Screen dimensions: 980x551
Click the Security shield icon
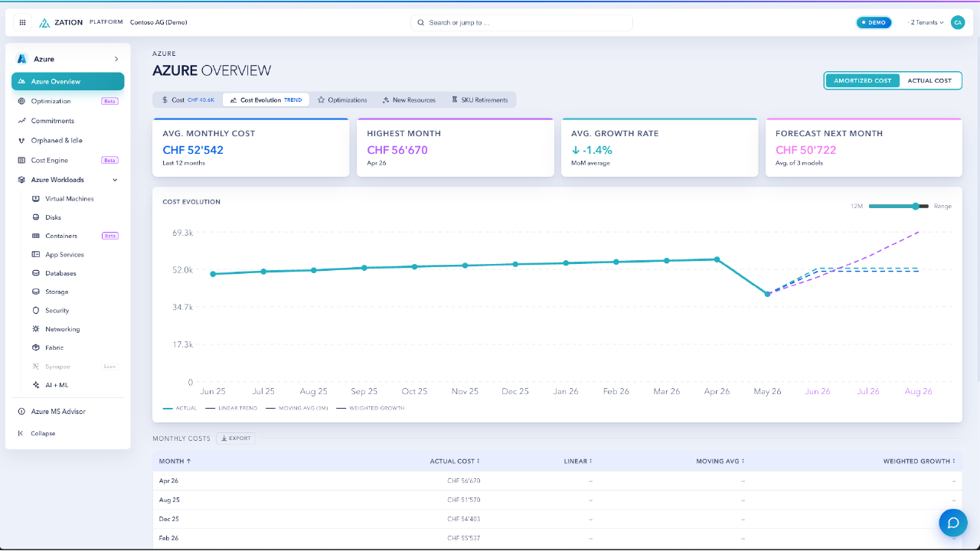[x=36, y=311]
